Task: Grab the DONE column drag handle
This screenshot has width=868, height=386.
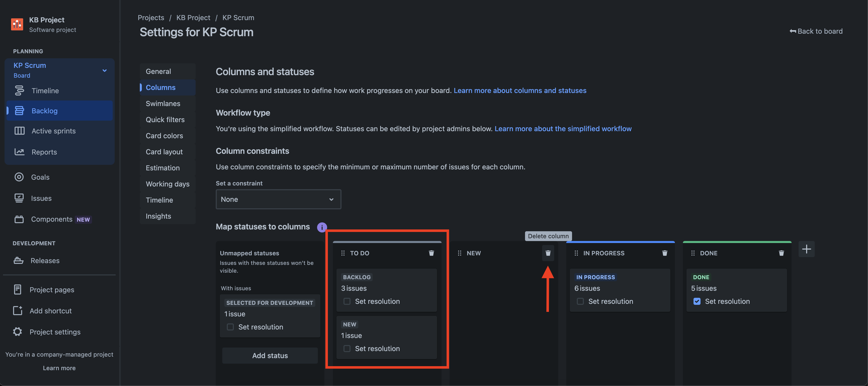Action: click(693, 253)
